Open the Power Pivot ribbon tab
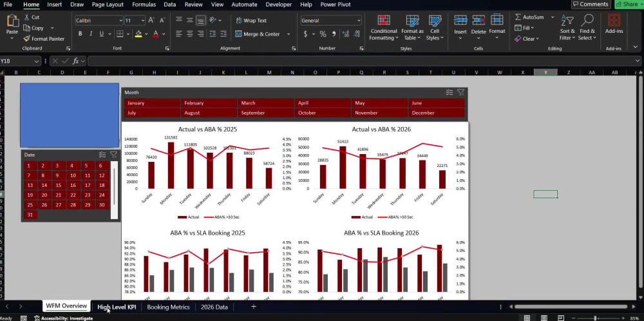The width and height of the screenshot is (644, 321). click(336, 5)
